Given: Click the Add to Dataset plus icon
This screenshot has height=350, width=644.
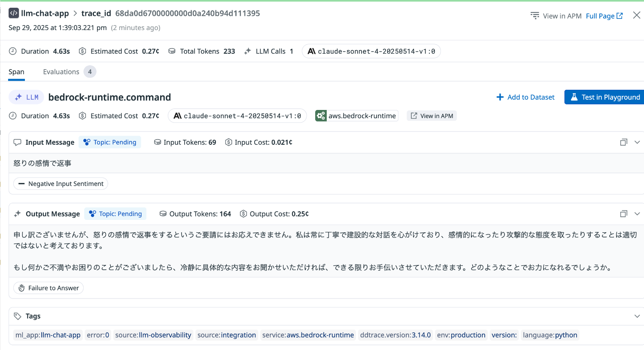Looking at the screenshot, I should click(x=500, y=97).
